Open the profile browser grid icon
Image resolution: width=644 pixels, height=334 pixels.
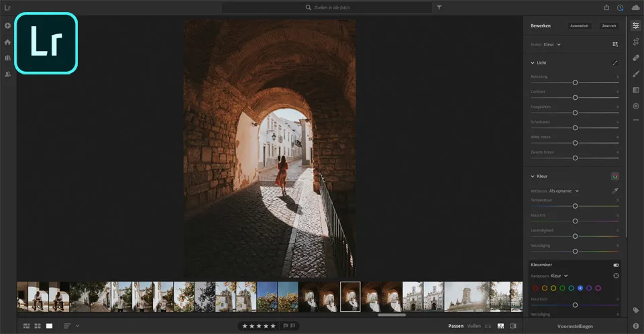[x=615, y=44]
